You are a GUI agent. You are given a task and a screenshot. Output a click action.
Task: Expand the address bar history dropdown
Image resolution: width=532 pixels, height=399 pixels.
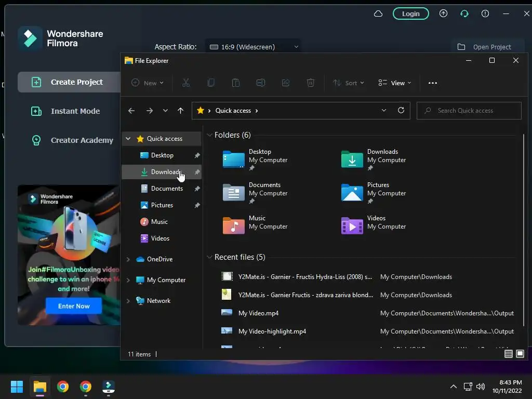coord(384,110)
